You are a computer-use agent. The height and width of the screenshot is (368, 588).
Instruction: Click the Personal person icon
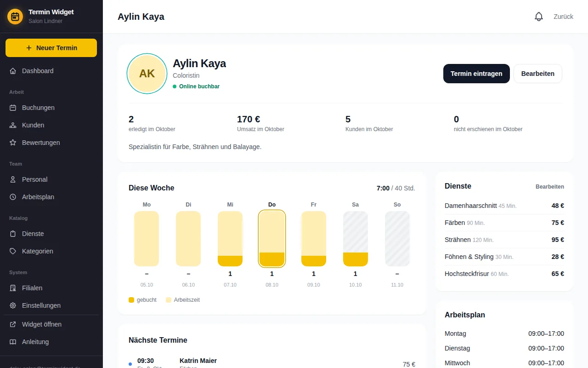tap(13, 179)
